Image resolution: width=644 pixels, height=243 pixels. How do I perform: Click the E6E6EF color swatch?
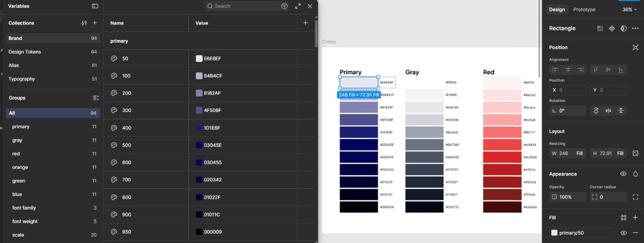pyautogui.click(x=199, y=58)
